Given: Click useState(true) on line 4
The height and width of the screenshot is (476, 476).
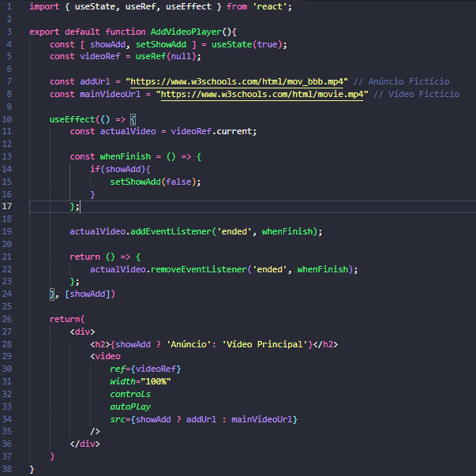Looking at the screenshot, I should (x=247, y=44).
